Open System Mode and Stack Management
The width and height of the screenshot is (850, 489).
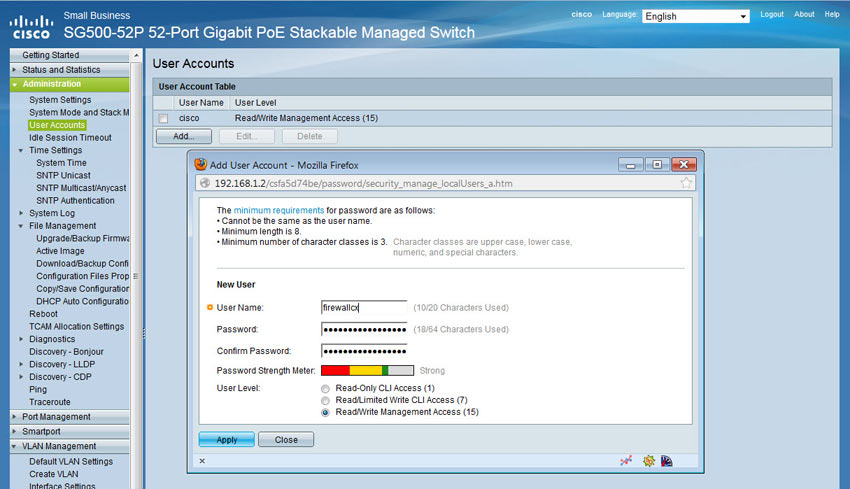click(79, 112)
